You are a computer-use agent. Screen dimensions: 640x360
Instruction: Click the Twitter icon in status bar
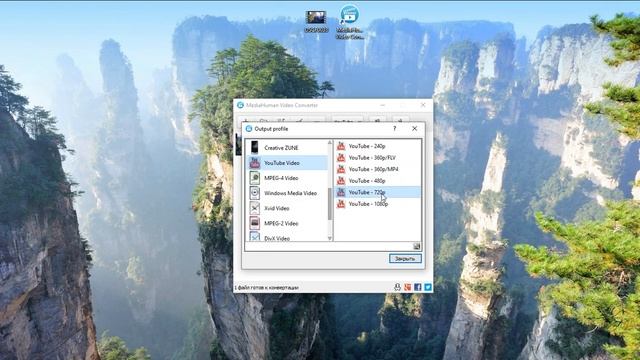tap(428, 287)
